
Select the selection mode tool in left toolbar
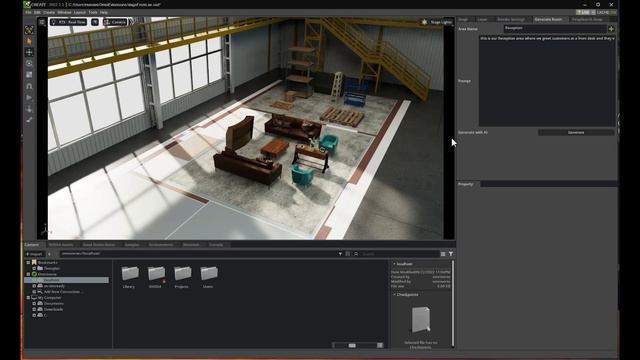(x=29, y=29)
